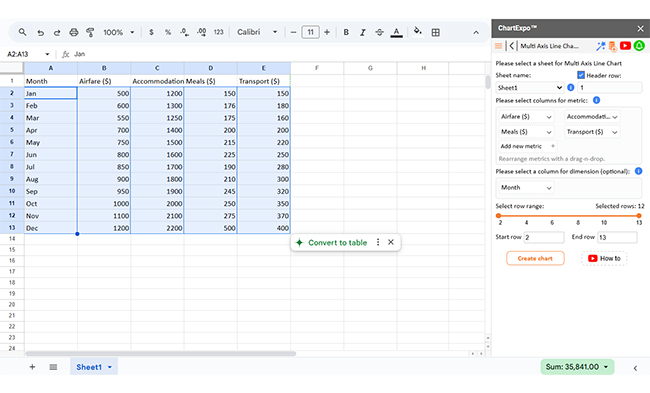Screen dimensions: 650x393
Task: Open the Sheet name dropdown
Action: click(x=530, y=87)
